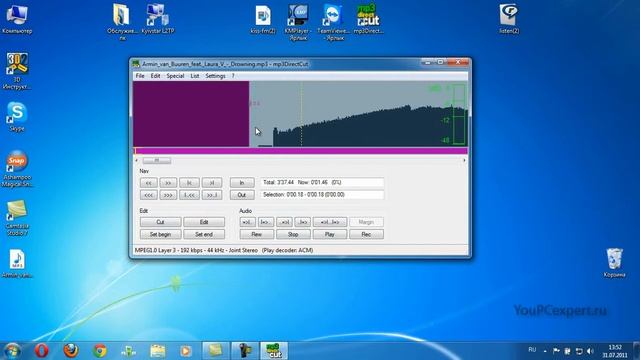
Task: Open the Skype desktop shortcut
Action: coord(17,117)
